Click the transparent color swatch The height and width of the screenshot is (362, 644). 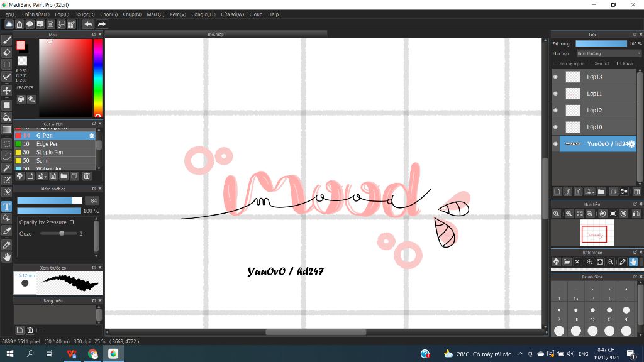point(22,61)
